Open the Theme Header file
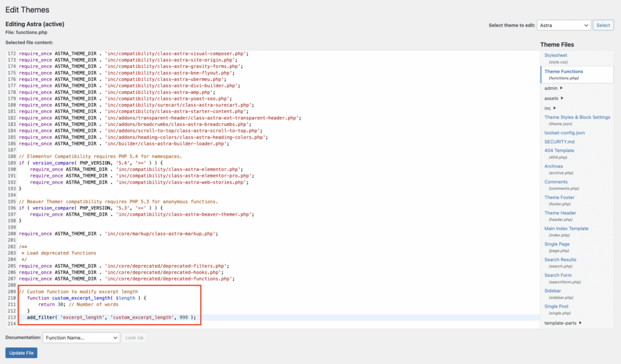Viewport: 621px width, 364px height. (560, 213)
